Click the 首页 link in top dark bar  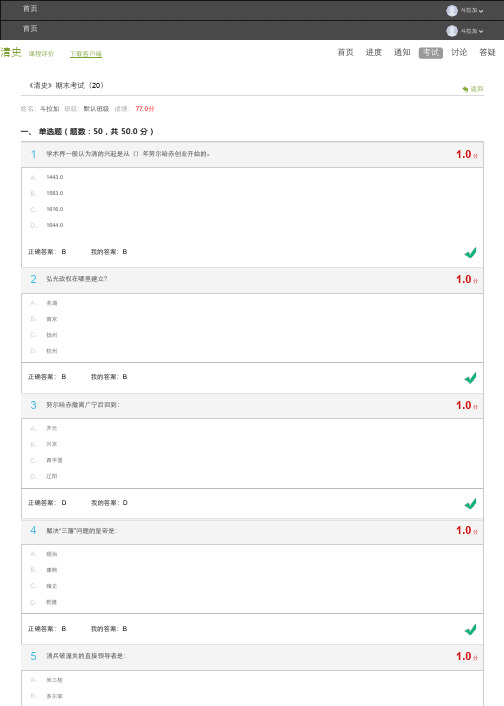(30, 9)
